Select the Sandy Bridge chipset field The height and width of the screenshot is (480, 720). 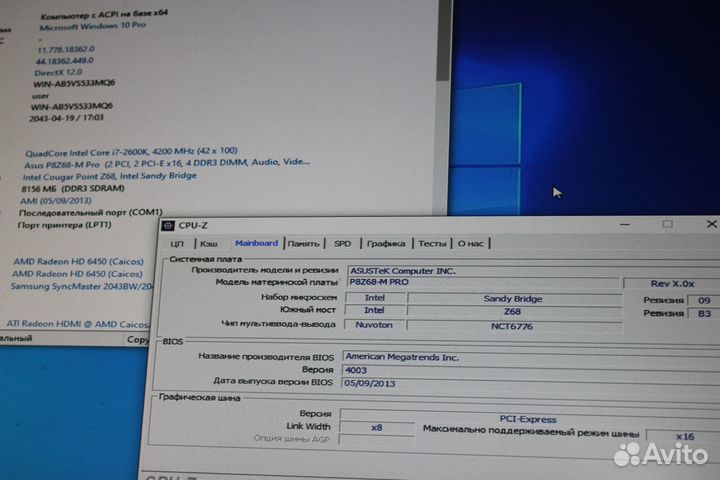click(513, 299)
